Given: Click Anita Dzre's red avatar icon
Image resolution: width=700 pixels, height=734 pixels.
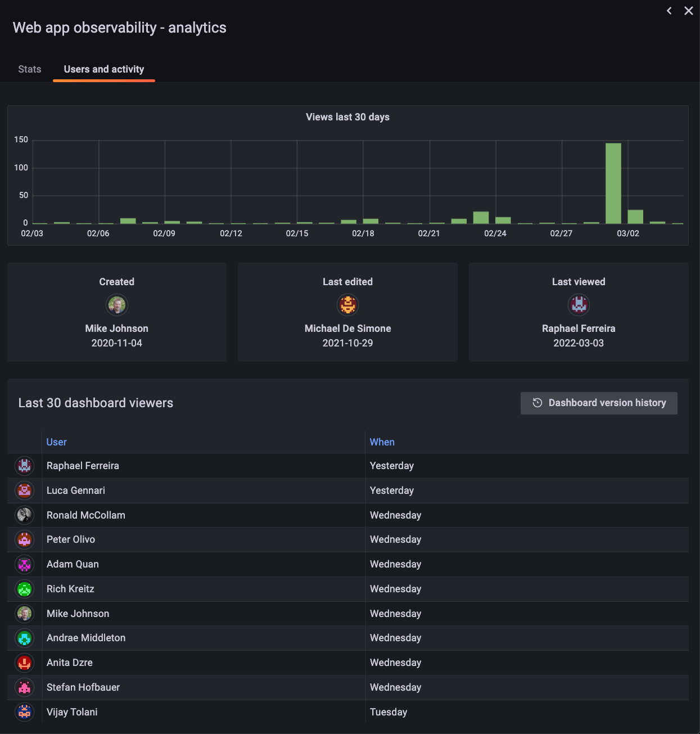Looking at the screenshot, I should click(x=25, y=663).
